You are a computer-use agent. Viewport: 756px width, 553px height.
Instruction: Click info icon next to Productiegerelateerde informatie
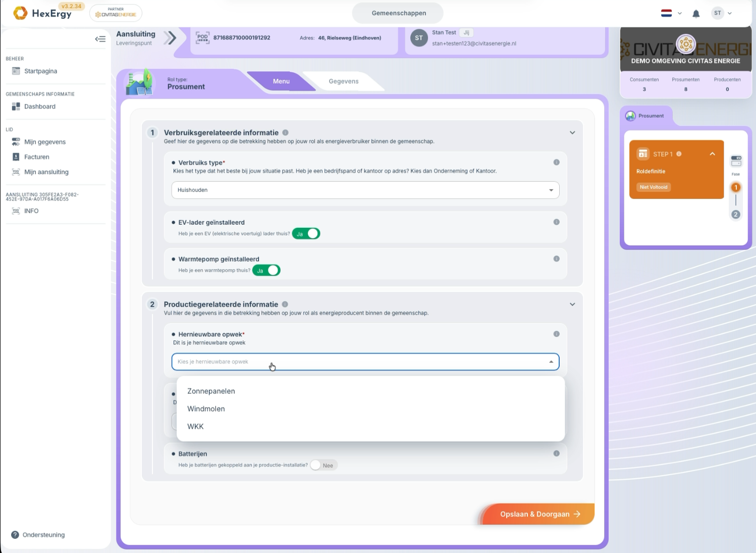(285, 304)
